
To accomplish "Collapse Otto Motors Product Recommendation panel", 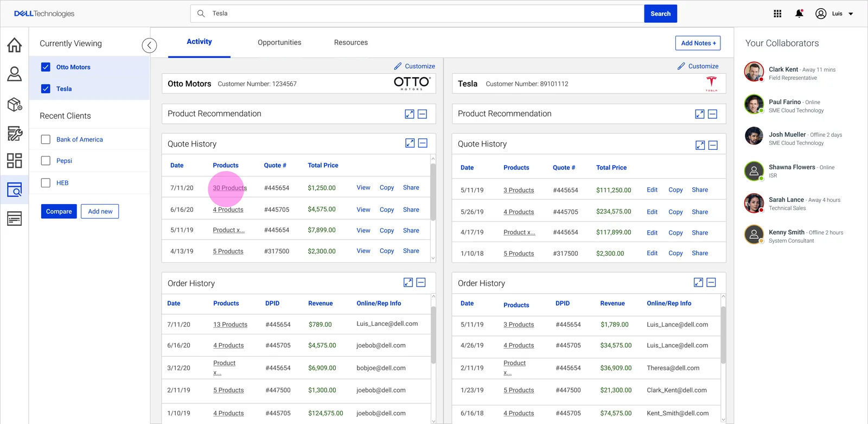I will [x=423, y=114].
